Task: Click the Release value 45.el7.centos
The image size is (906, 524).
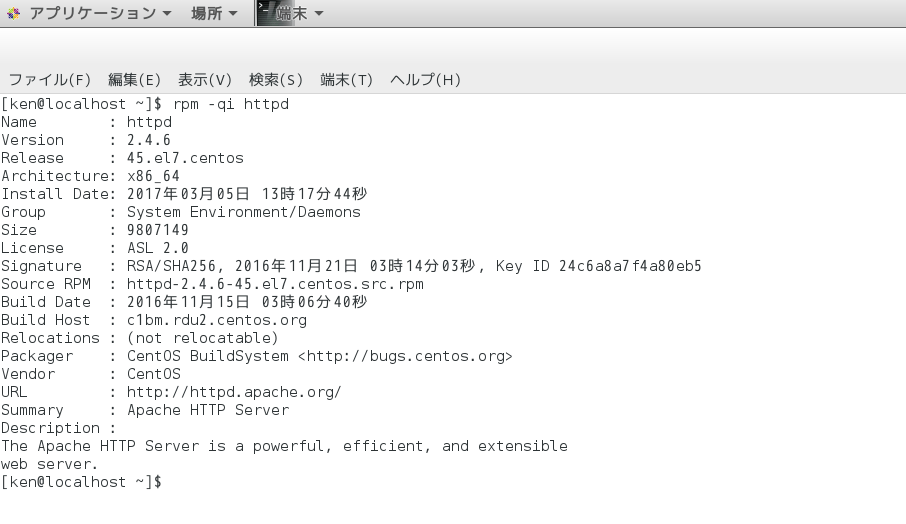Action: coord(185,158)
